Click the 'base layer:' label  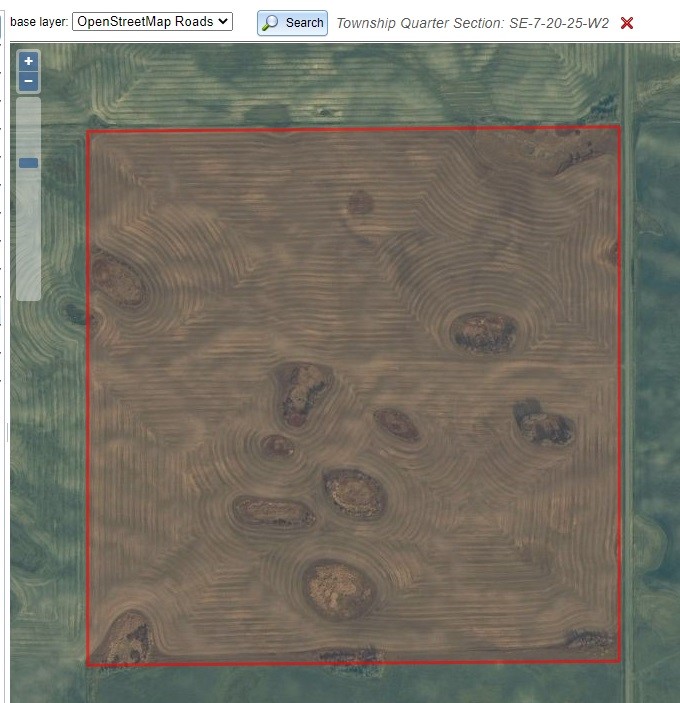click(x=39, y=22)
